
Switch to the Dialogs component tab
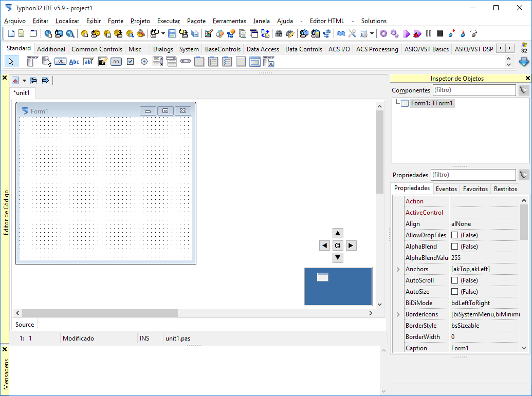click(163, 49)
